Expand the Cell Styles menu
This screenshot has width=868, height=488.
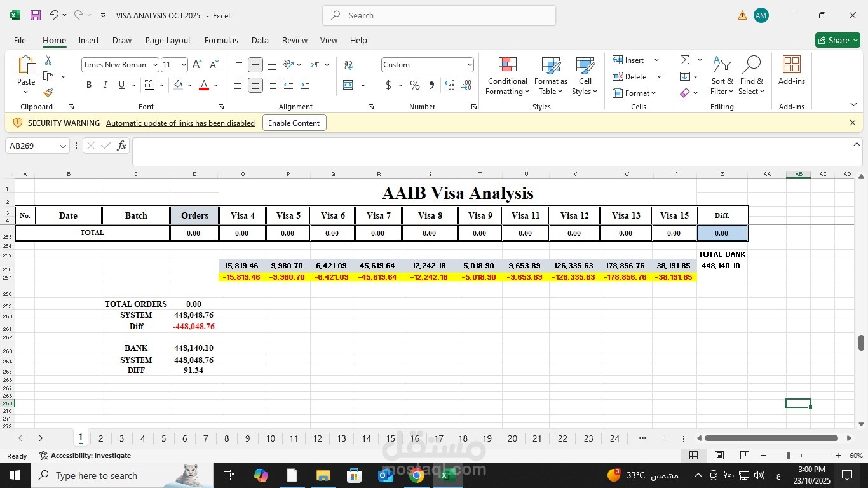coord(585,76)
